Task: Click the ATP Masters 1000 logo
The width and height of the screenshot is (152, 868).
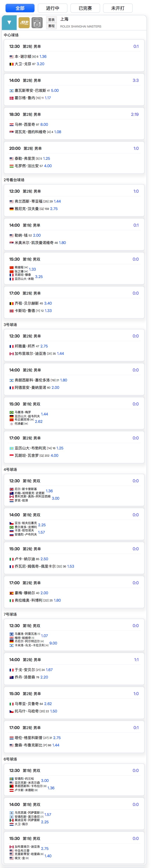Action: (24, 23)
